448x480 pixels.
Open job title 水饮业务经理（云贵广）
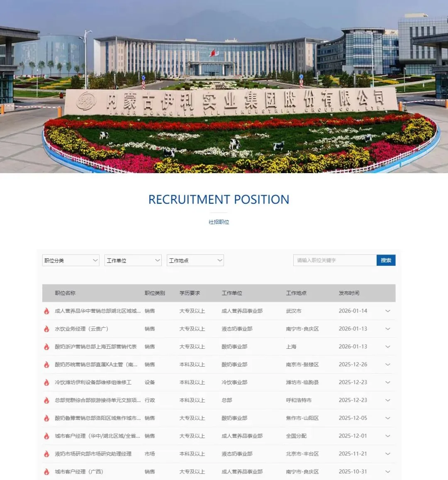tap(81, 329)
